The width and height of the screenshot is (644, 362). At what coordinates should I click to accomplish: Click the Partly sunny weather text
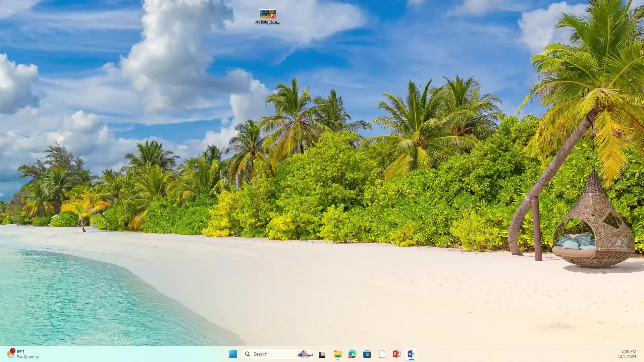pos(28,357)
